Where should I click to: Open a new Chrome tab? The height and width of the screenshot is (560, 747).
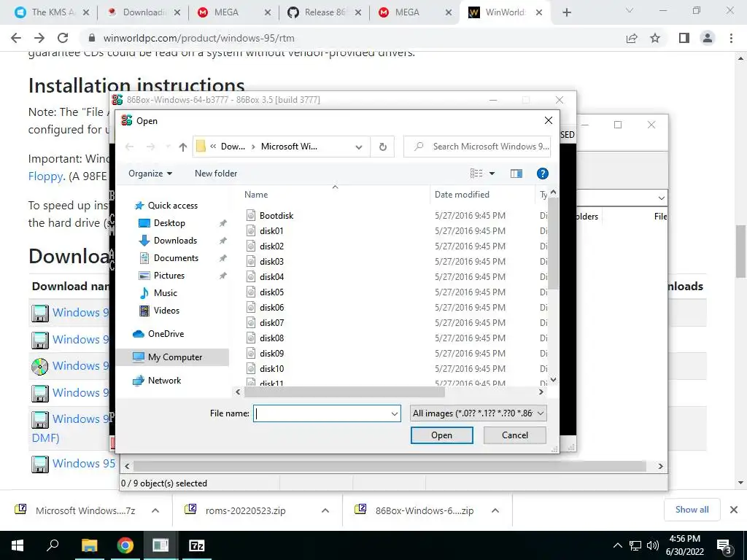(566, 12)
